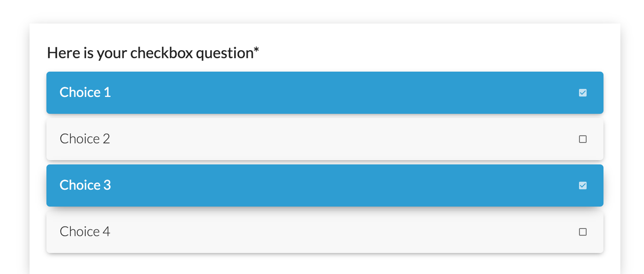Click the Choice 3 text label
The image size is (644, 274).
click(x=85, y=185)
